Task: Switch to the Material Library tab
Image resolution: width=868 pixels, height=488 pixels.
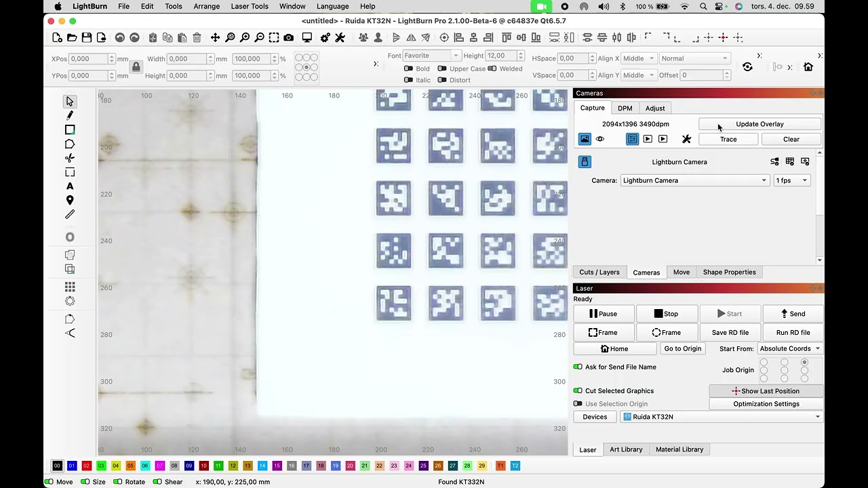Action: [x=679, y=449]
